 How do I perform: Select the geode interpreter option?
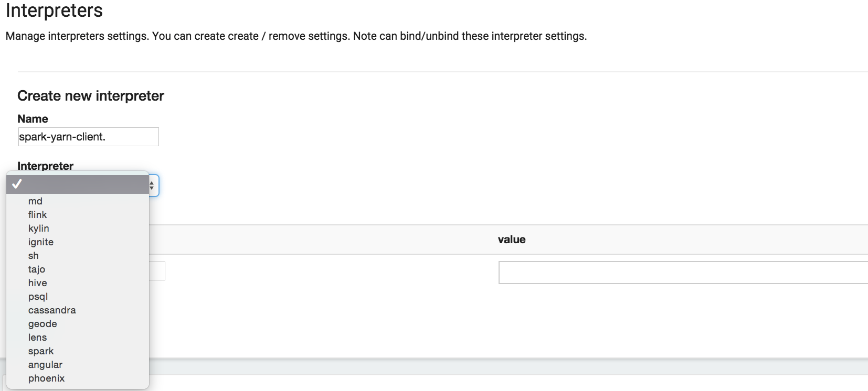(x=42, y=323)
